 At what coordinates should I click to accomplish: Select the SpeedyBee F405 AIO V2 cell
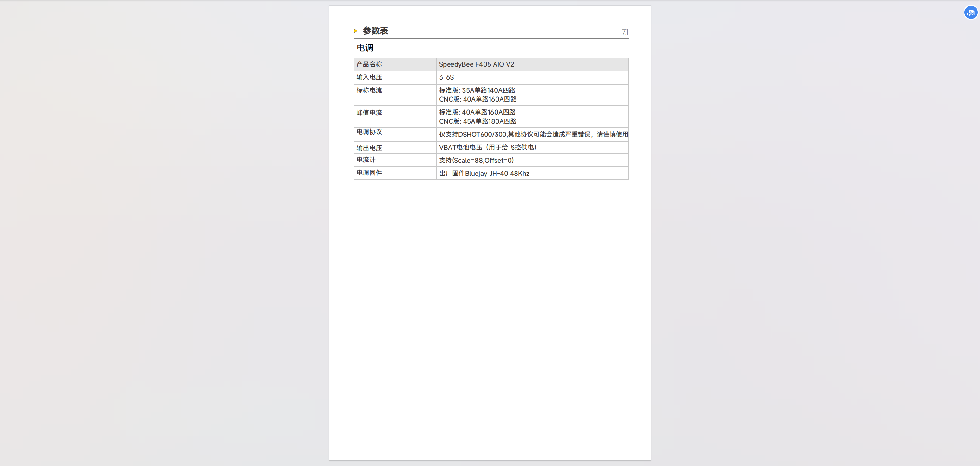point(476,64)
